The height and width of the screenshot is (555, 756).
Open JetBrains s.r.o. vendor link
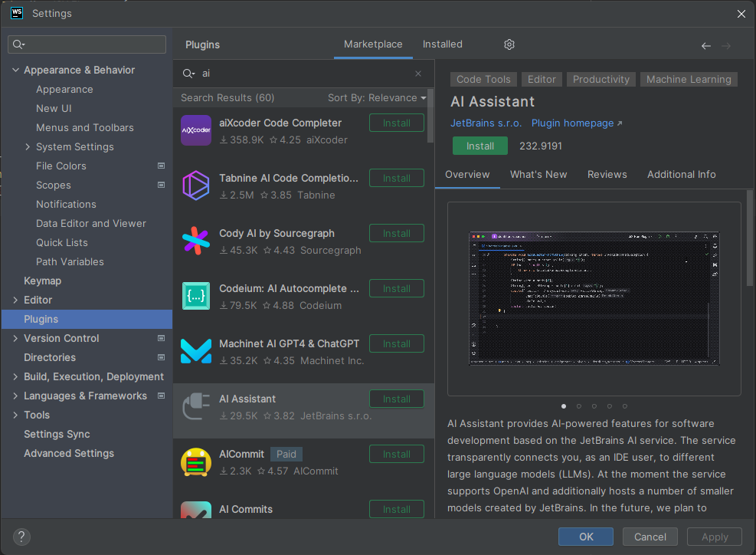(486, 123)
